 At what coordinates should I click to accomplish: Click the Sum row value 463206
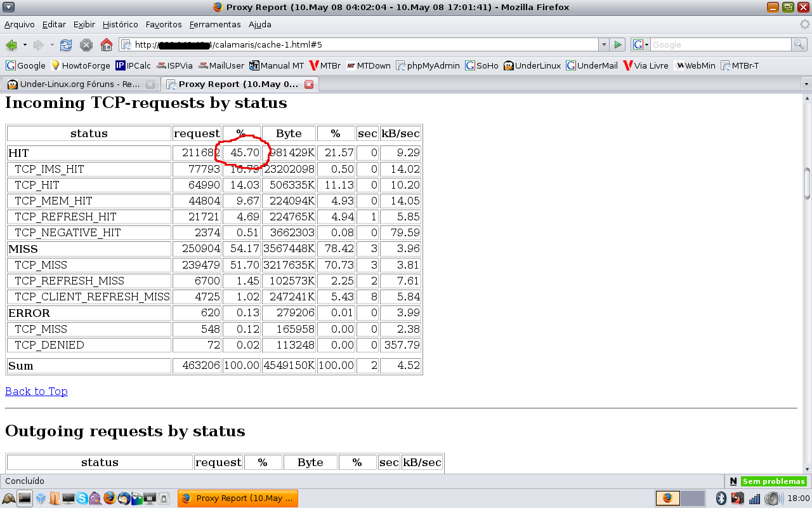point(197,366)
